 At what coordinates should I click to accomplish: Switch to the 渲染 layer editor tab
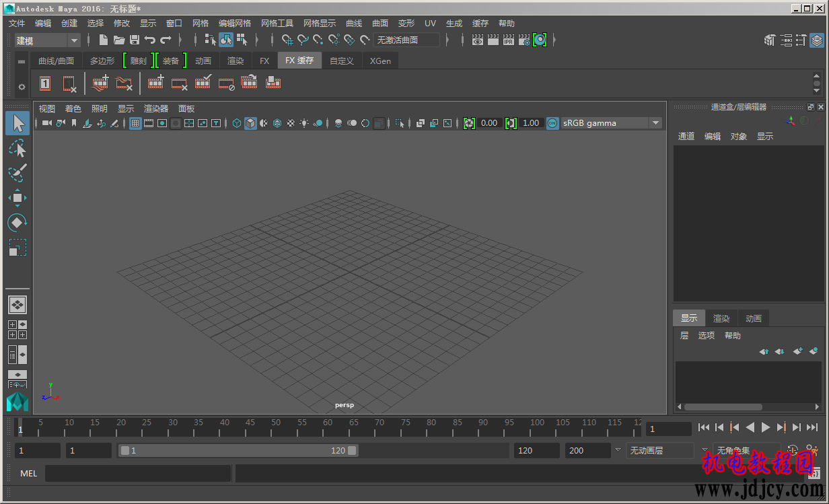tap(721, 318)
